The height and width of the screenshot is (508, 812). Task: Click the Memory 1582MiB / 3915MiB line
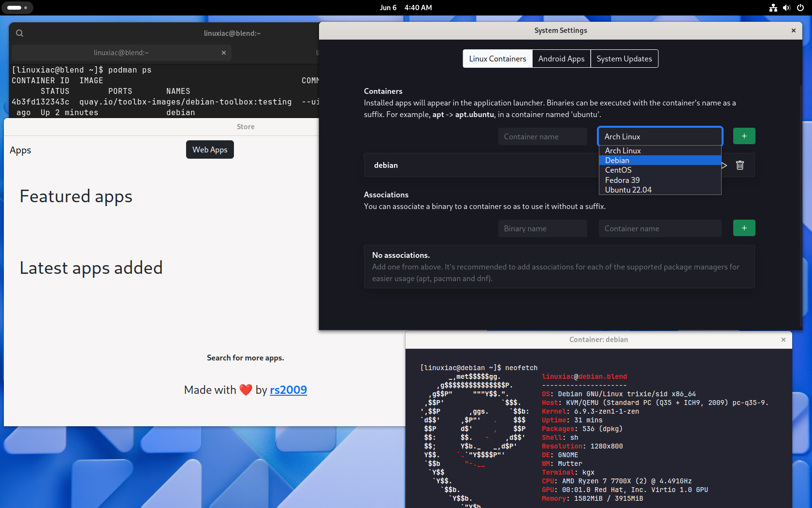pos(593,498)
